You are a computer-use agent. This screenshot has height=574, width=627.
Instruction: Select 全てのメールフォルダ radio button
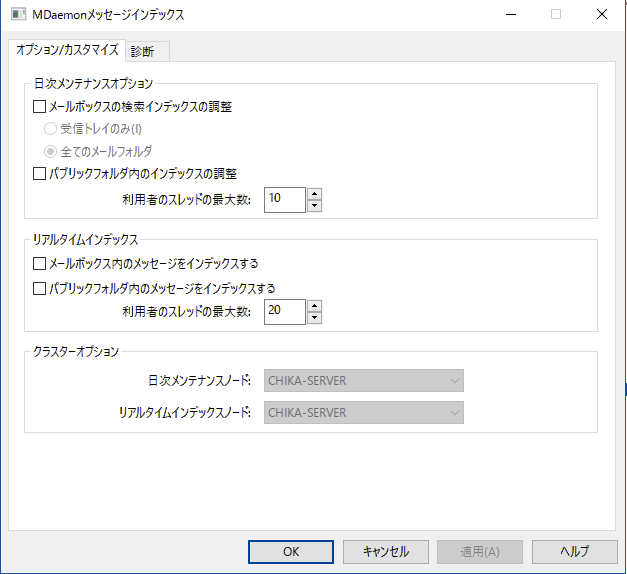[50, 151]
